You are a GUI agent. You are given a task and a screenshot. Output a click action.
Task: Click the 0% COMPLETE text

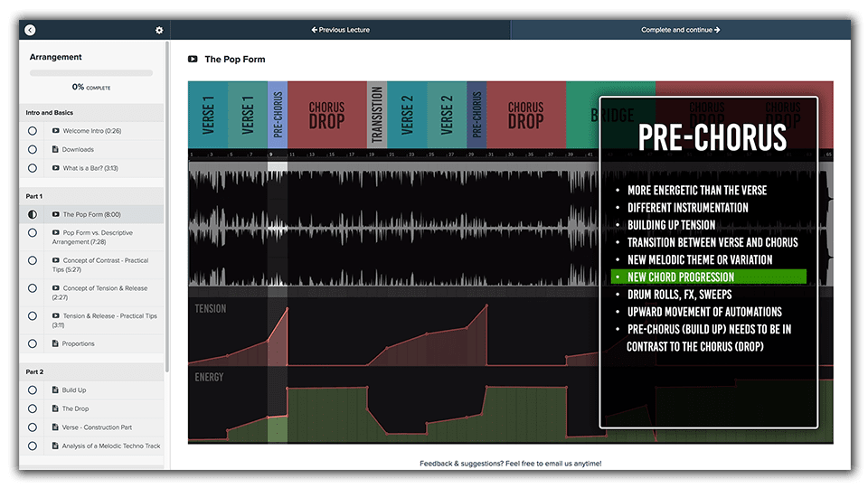click(91, 88)
